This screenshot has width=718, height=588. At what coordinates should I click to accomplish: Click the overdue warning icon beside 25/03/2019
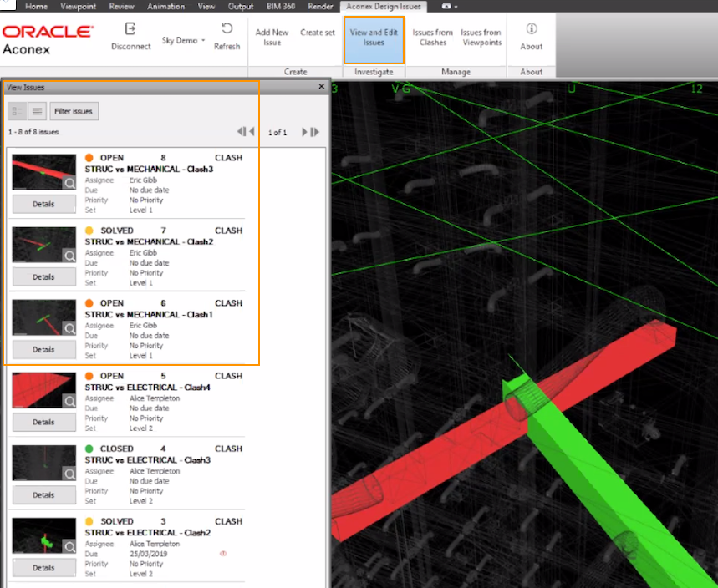(223, 554)
